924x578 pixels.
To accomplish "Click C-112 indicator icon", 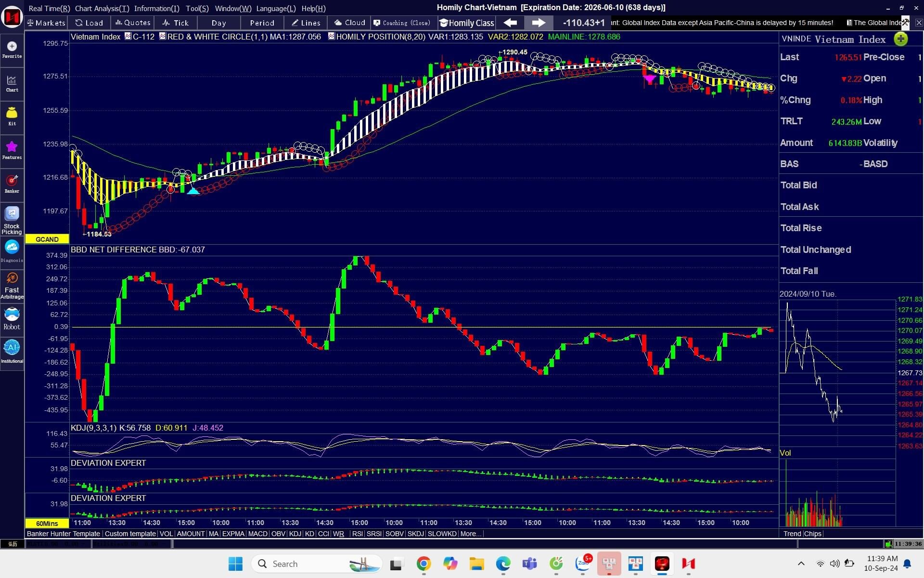I will click(128, 36).
